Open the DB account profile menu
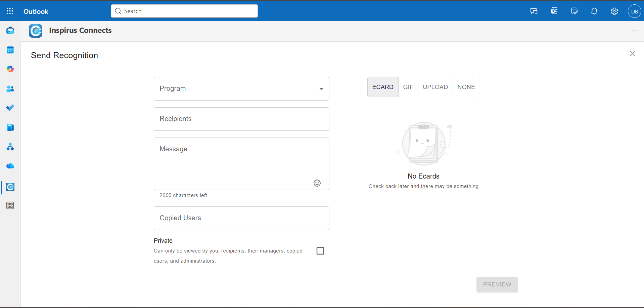 click(634, 11)
